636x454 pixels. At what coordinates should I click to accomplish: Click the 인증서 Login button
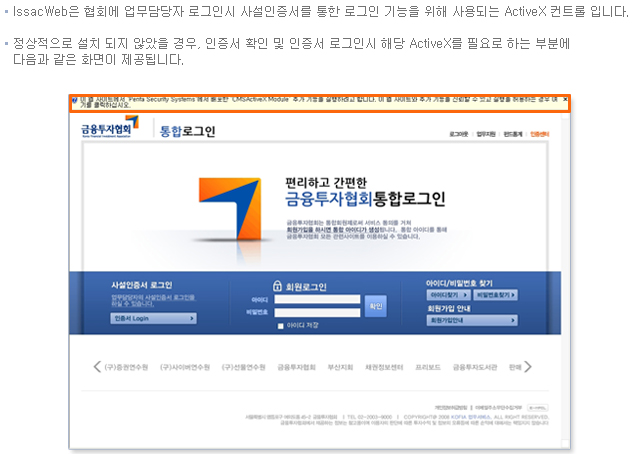(153, 318)
